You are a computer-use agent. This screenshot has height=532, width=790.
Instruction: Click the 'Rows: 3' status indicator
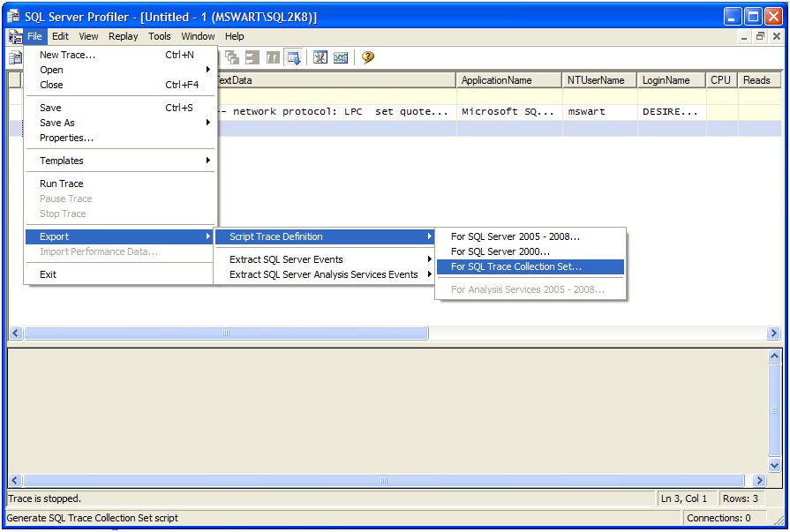(740, 498)
